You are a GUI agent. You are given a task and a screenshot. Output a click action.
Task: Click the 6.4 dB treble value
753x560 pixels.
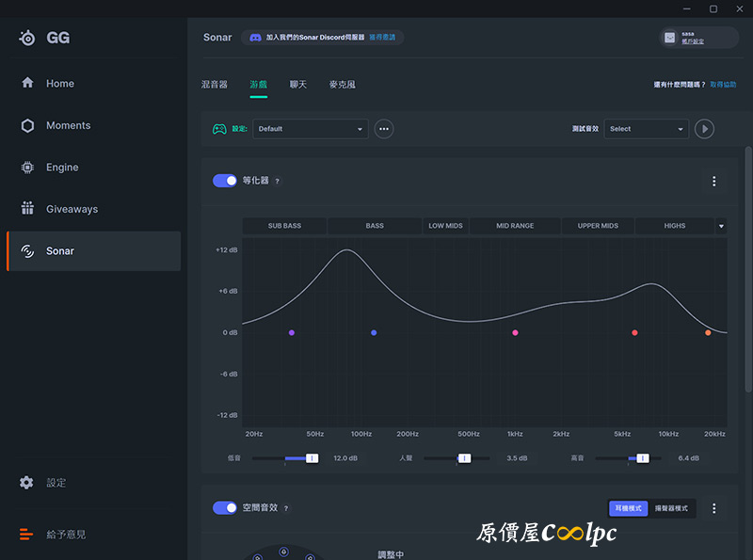pos(688,458)
